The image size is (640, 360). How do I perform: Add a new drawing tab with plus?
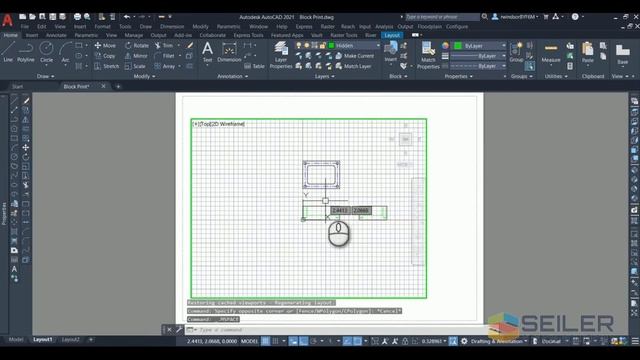pyautogui.click(x=118, y=87)
